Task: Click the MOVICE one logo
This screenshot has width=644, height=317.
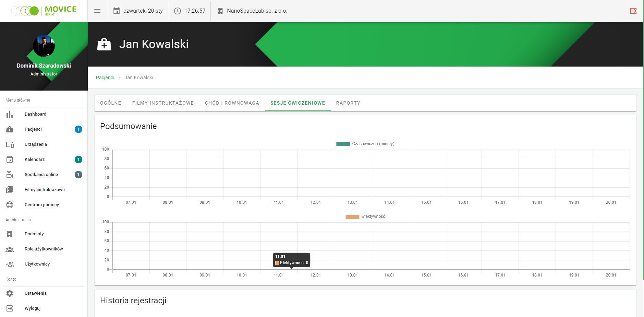Action: coord(44,11)
